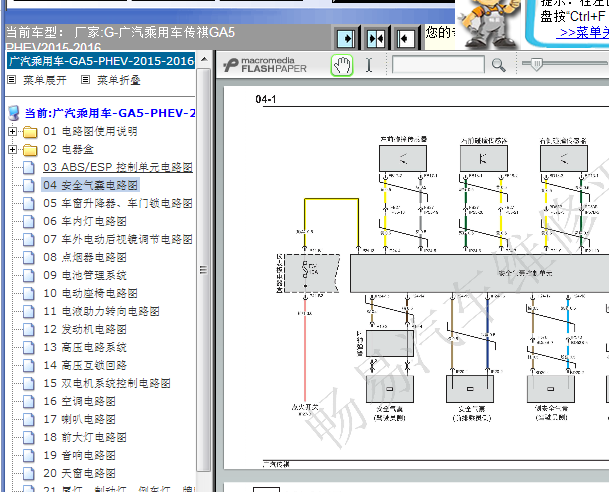Click the Macromedia FlashPaper logo
Image resolution: width=609 pixels, height=492 pixels.
pyautogui.click(x=265, y=65)
